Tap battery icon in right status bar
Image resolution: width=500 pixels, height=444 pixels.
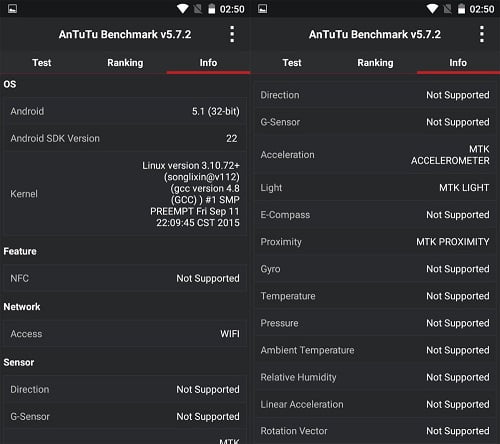pyautogui.click(x=461, y=9)
